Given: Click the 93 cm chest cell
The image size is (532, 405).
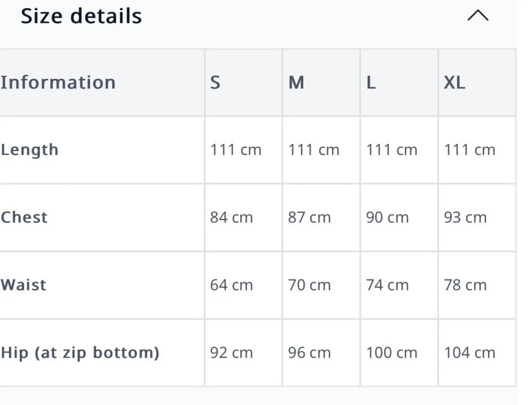Looking at the screenshot, I should 465,218.
